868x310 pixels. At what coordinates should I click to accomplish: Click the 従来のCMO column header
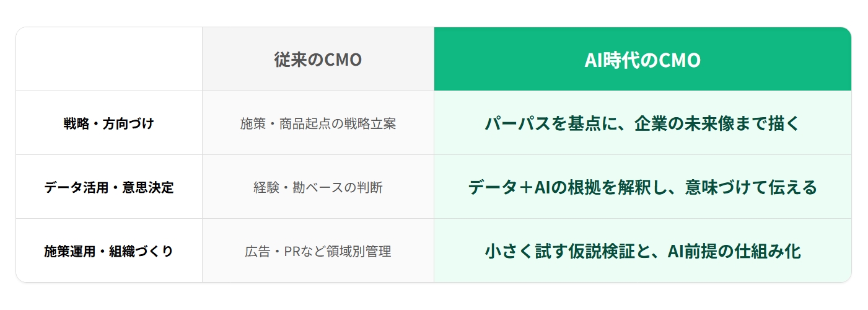tap(318, 60)
